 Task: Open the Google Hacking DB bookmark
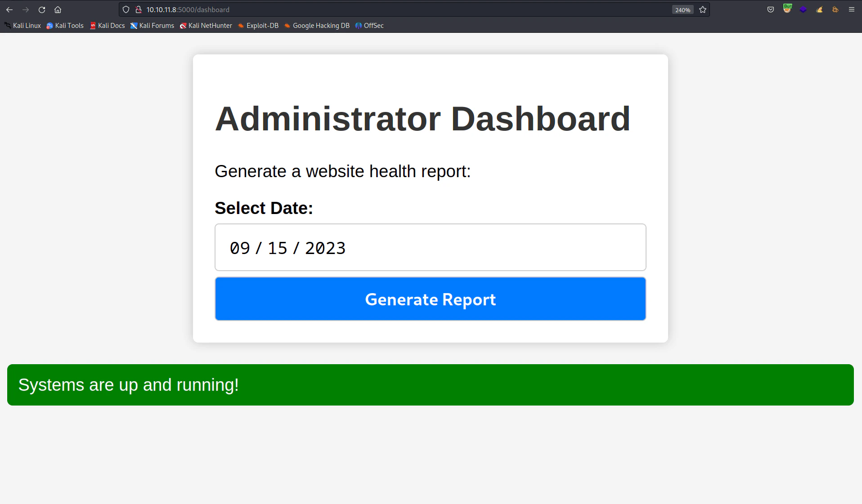click(317, 26)
